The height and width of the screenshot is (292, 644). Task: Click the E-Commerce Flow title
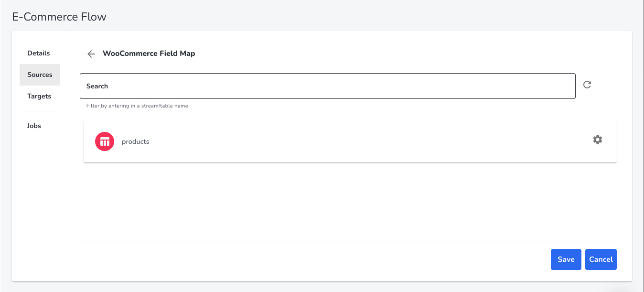(x=59, y=17)
